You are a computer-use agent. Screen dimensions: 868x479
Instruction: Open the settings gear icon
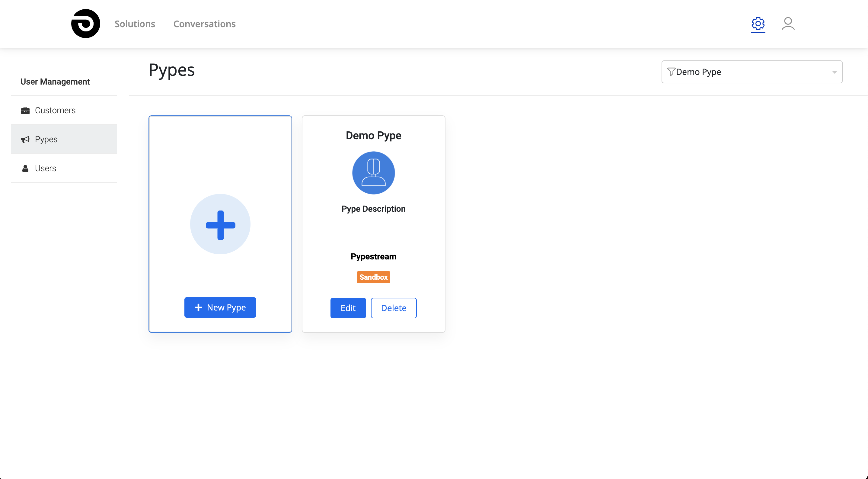[758, 24]
